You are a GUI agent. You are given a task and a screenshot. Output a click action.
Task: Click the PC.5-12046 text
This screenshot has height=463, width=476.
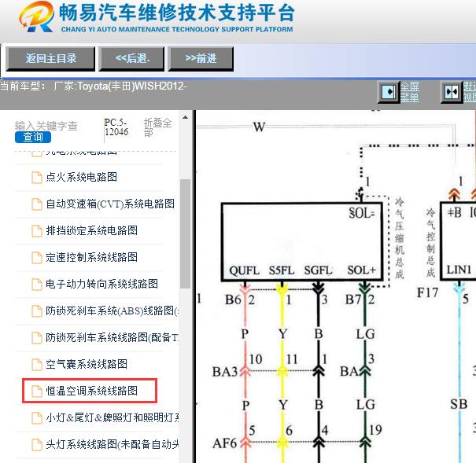click(x=116, y=127)
